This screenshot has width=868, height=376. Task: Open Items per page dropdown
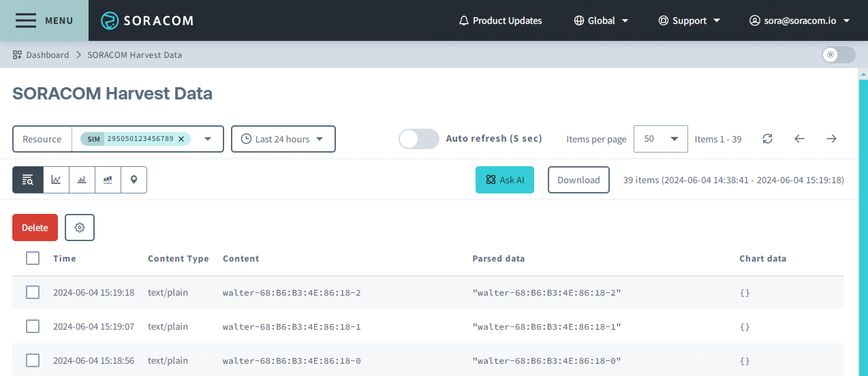[660, 139]
